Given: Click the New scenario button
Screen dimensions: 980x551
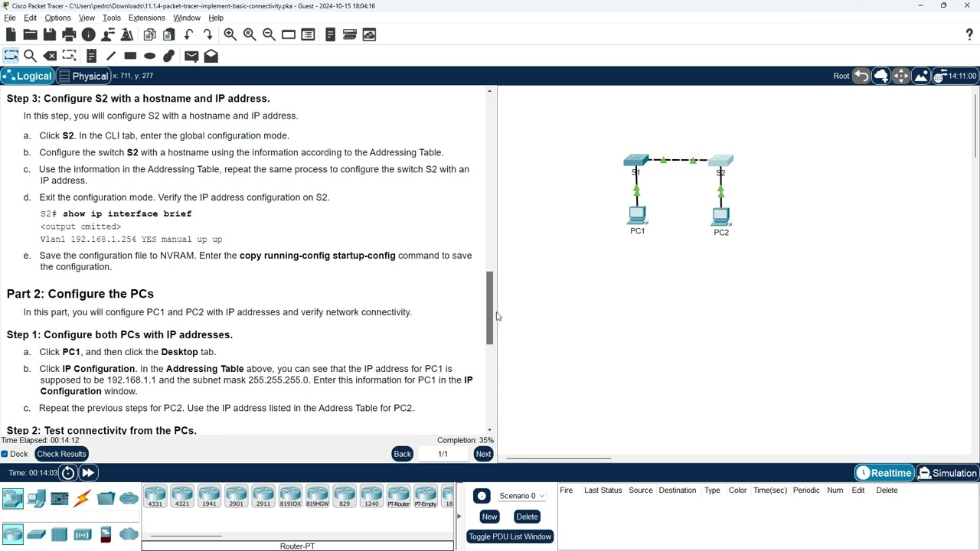Looking at the screenshot, I should point(489,517).
